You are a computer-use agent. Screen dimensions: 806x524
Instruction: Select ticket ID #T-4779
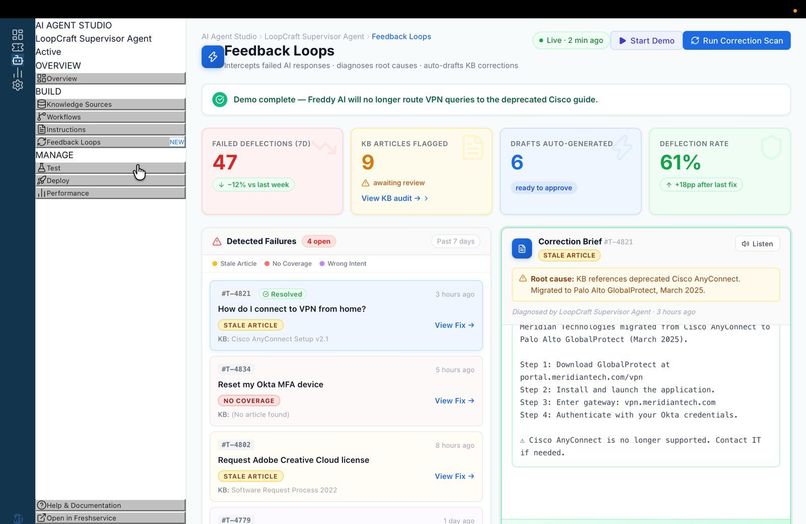pyautogui.click(x=236, y=520)
